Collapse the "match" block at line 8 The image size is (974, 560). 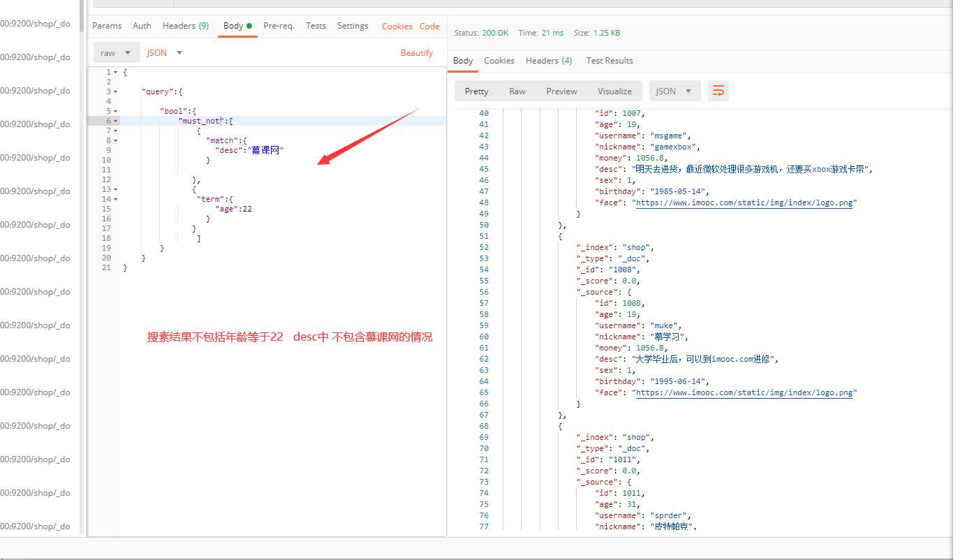115,141
